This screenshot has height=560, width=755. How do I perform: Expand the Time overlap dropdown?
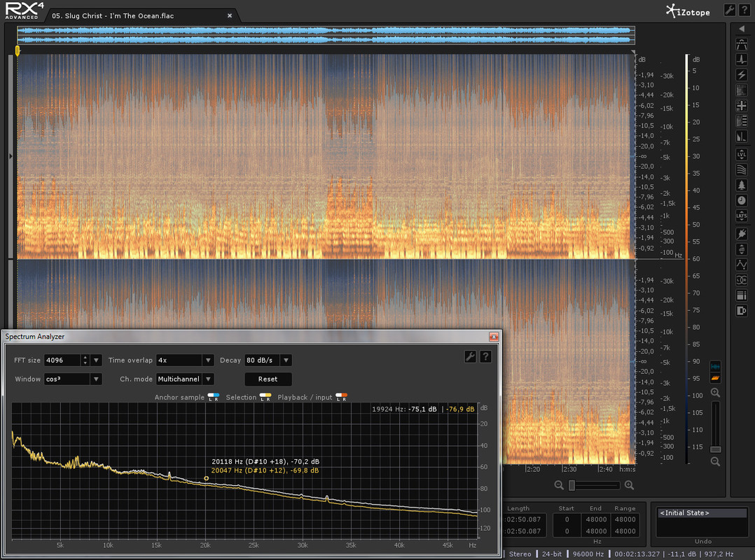coord(208,360)
